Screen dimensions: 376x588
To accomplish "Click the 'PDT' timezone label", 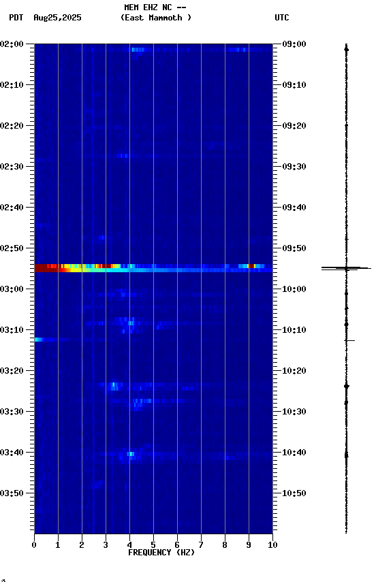I will pyautogui.click(x=16, y=18).
